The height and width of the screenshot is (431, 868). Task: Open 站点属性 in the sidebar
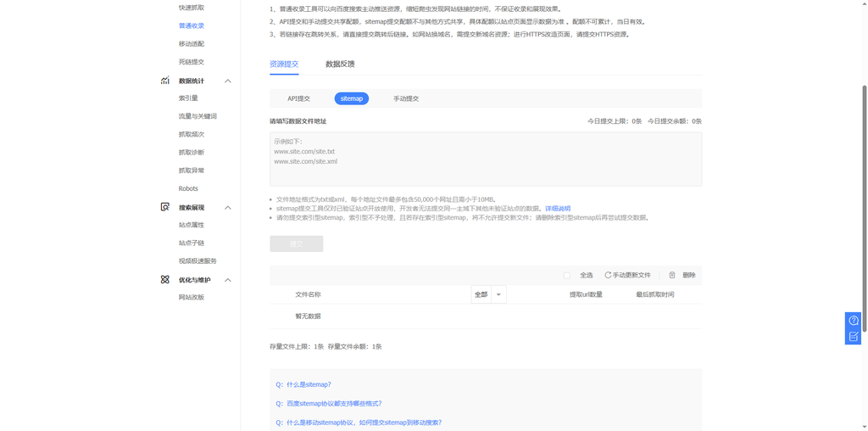[191, 225]
